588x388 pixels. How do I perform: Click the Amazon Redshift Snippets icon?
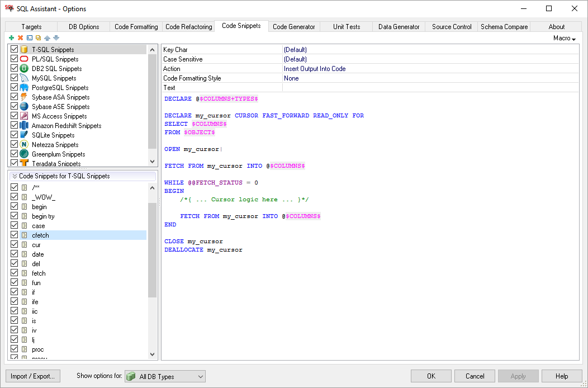click(24, 126)
